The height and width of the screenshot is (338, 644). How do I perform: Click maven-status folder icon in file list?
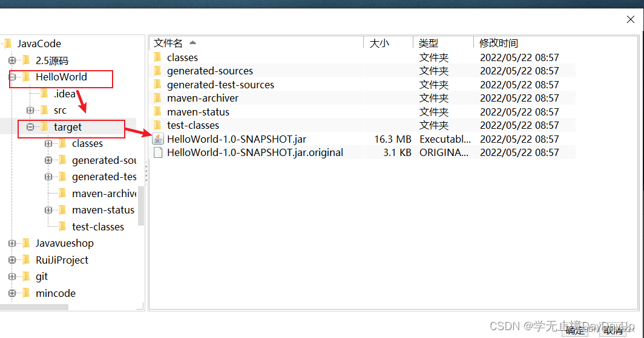point(158,112)
